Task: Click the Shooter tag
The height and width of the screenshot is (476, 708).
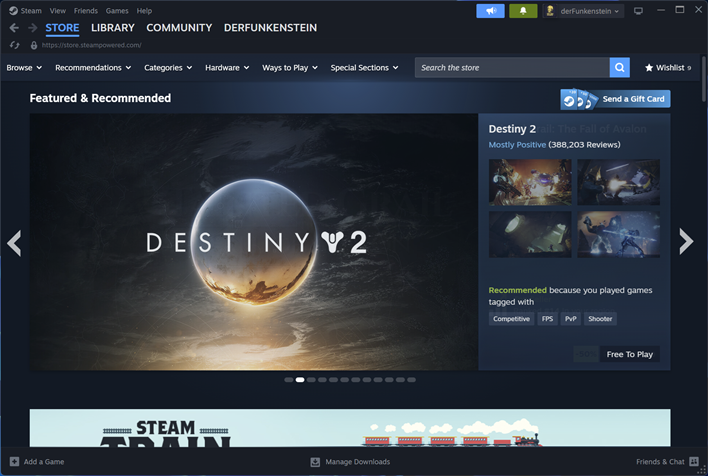Action: (600, 319)
